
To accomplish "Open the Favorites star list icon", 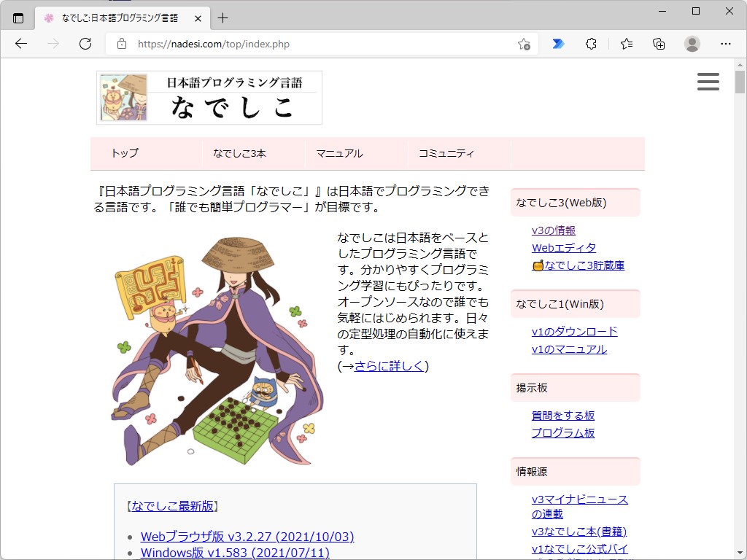I will pyautogui.click(x=626, y=44).
